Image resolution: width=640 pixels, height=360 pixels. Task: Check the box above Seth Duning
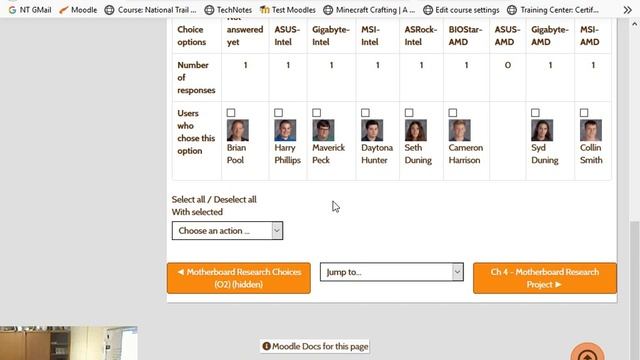pyautogui.click(x=409, y=113)
